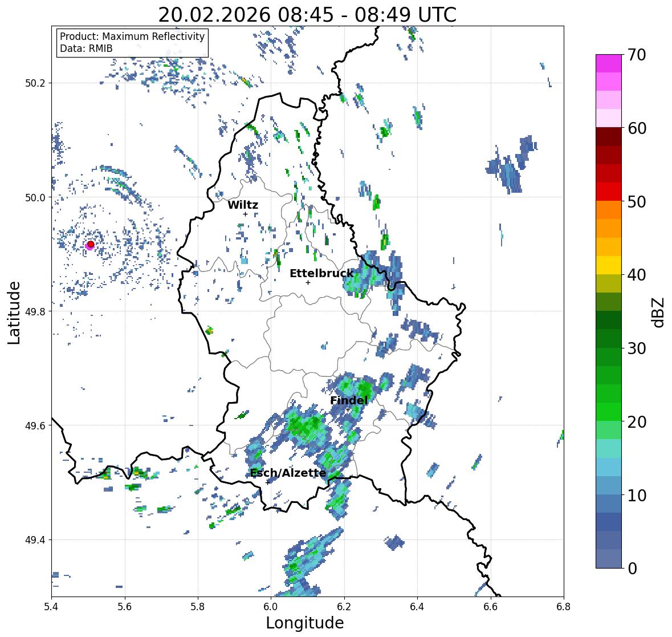This screenshot has width=672, height=637.
Task: Click the 60 value on colorbar
Action: pos(637,128)
